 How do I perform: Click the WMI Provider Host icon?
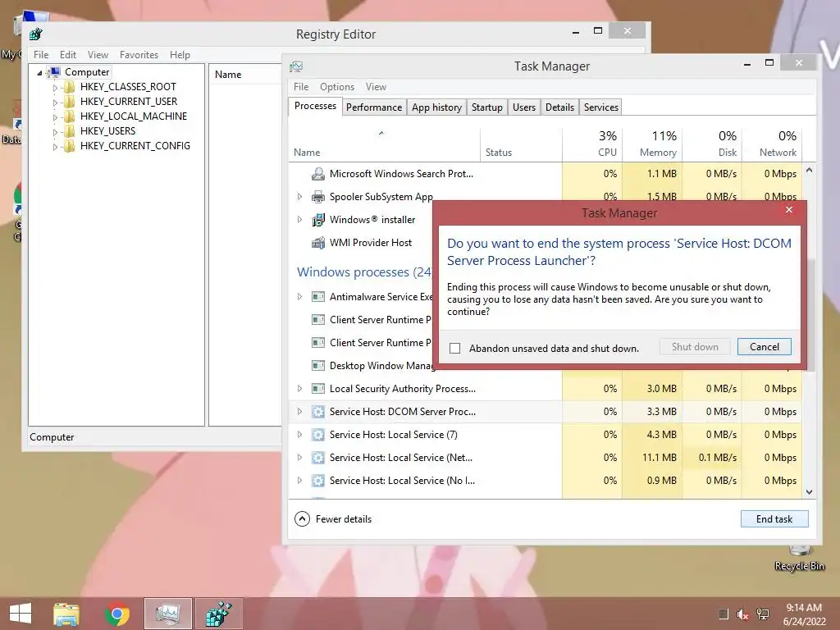click(x=318, y=243)
